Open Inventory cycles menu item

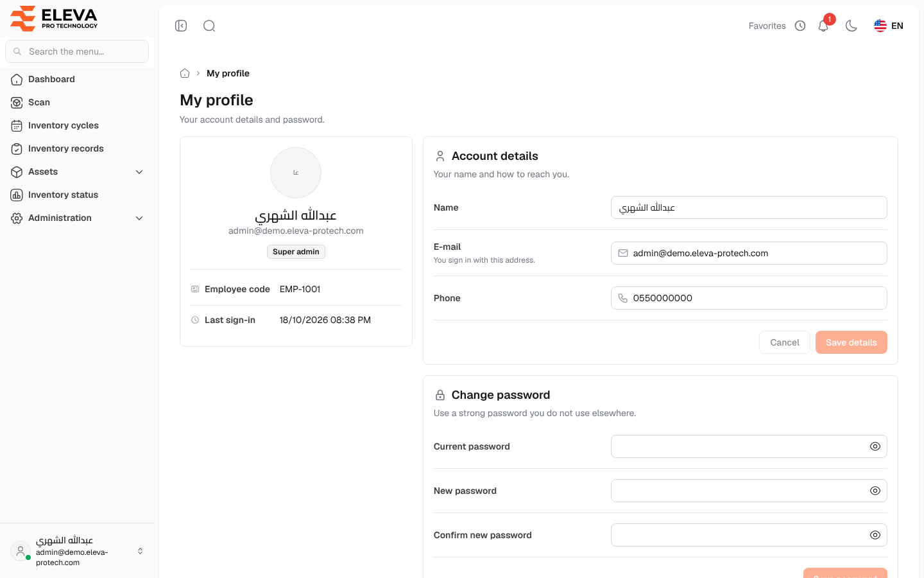(77, 125)
